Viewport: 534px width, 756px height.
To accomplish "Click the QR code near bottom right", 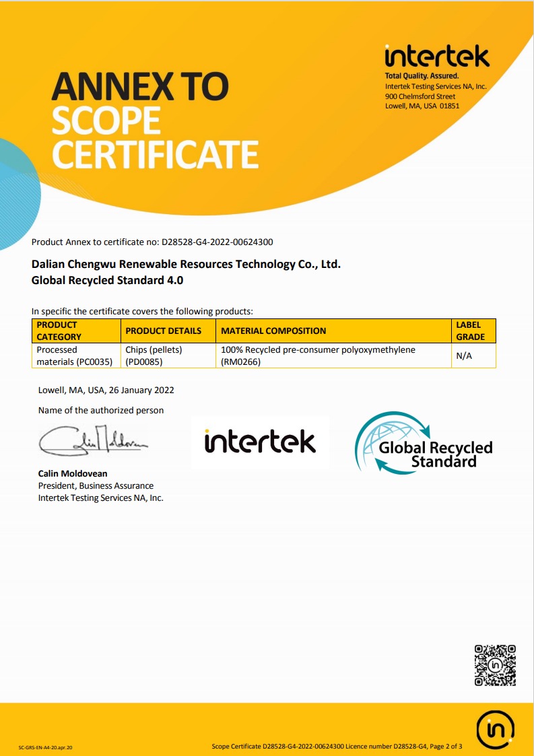I will [x=495, y=665].
